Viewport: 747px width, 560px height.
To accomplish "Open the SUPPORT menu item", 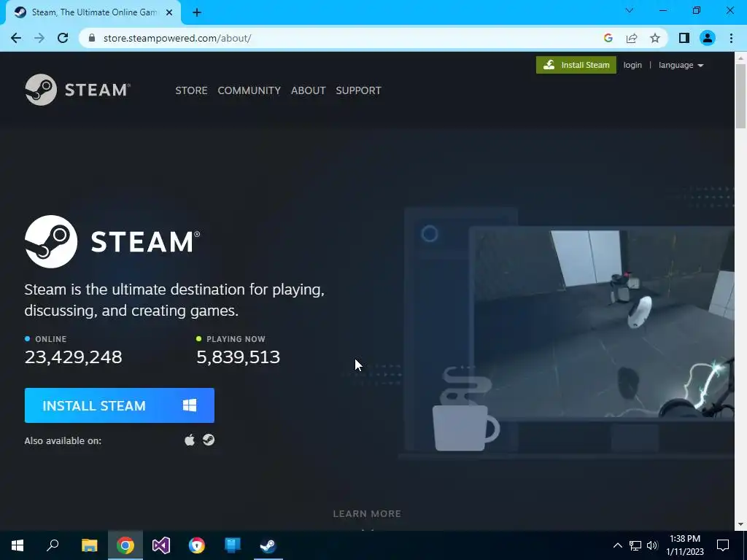I will [x=358, y=90].
